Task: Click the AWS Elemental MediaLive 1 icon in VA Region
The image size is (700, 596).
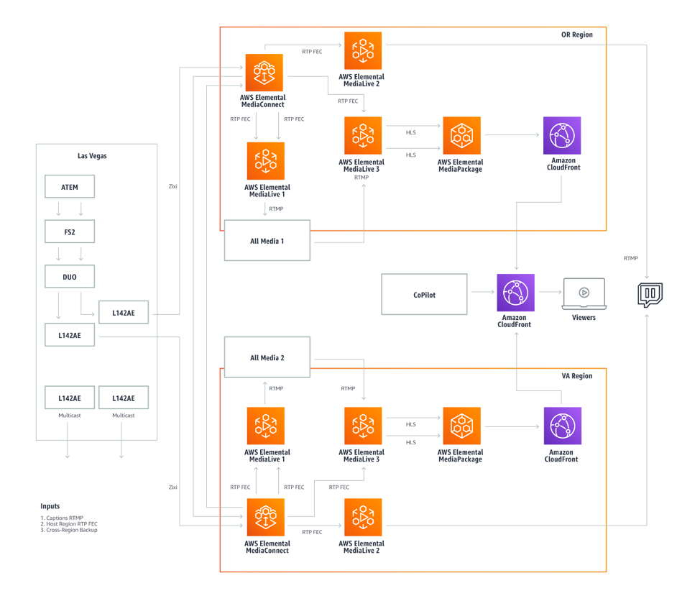Action: (265, 426)
